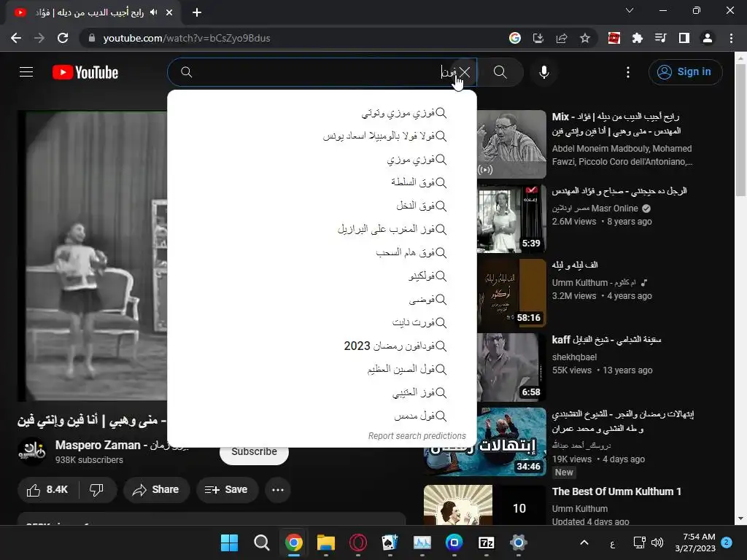The image size is (747, 560).
Task: Open the red extension icon
Action: [614, 38]
